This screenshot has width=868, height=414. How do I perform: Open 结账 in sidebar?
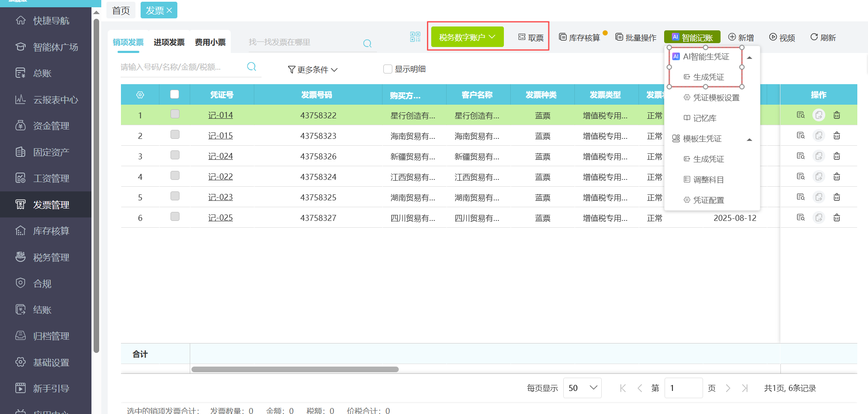click(46, 310)
